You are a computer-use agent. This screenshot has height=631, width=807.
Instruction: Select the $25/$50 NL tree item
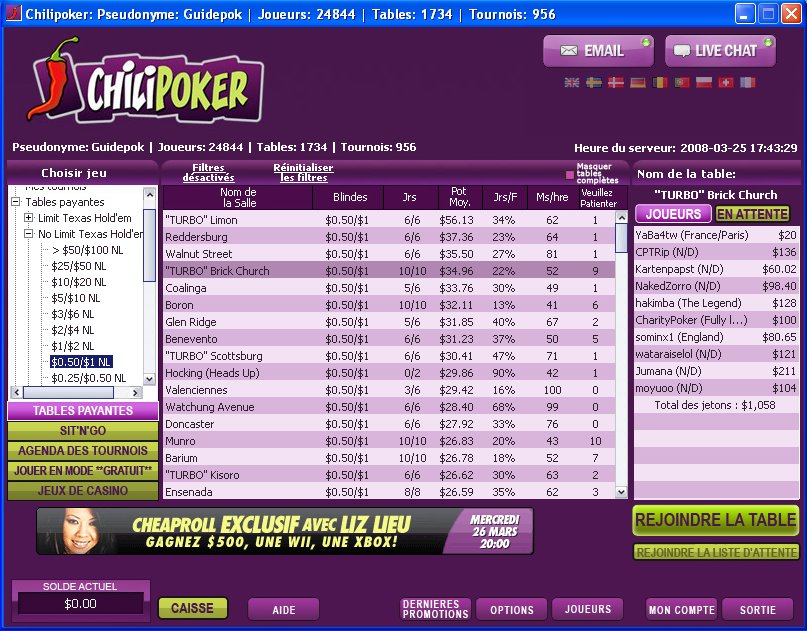[x=79, y=266]
